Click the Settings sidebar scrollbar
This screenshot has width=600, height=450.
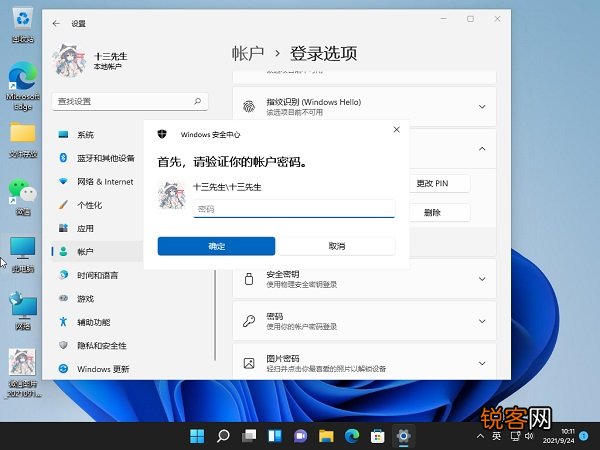pos(215,315)
